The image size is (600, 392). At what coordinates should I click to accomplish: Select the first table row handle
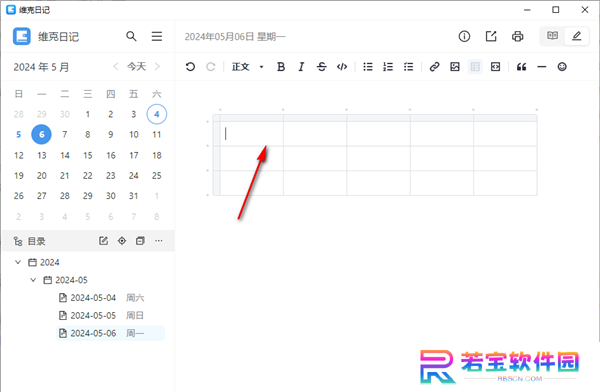216,134
